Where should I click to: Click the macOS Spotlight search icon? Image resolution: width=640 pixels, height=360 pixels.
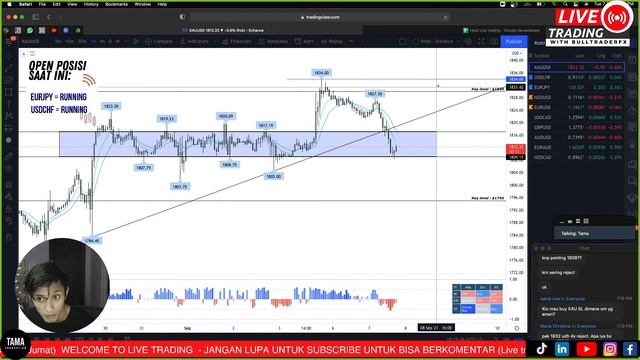565,4
